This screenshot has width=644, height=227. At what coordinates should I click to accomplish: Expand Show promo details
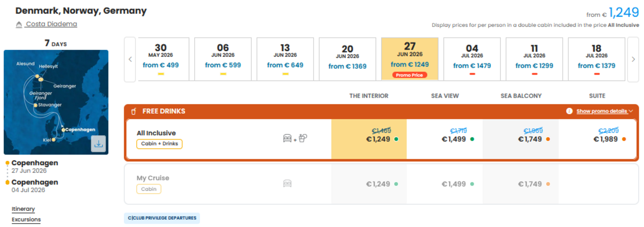pyautogui.click(x=602, y=111)
